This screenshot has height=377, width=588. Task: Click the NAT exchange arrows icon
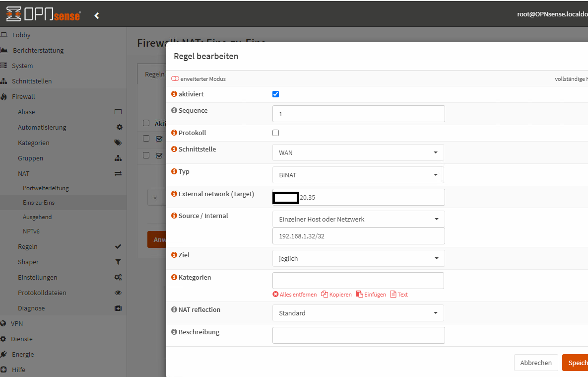tap(118, 173)
